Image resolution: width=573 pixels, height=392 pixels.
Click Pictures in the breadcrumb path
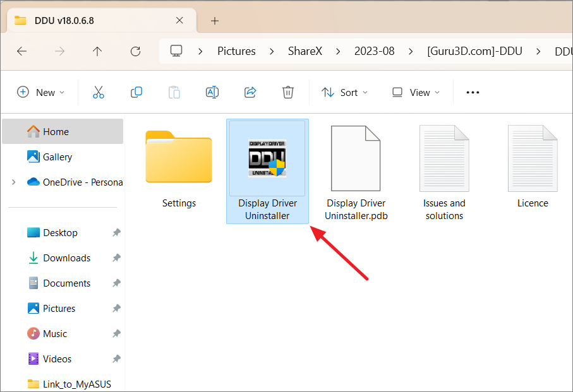pos(236,51)
